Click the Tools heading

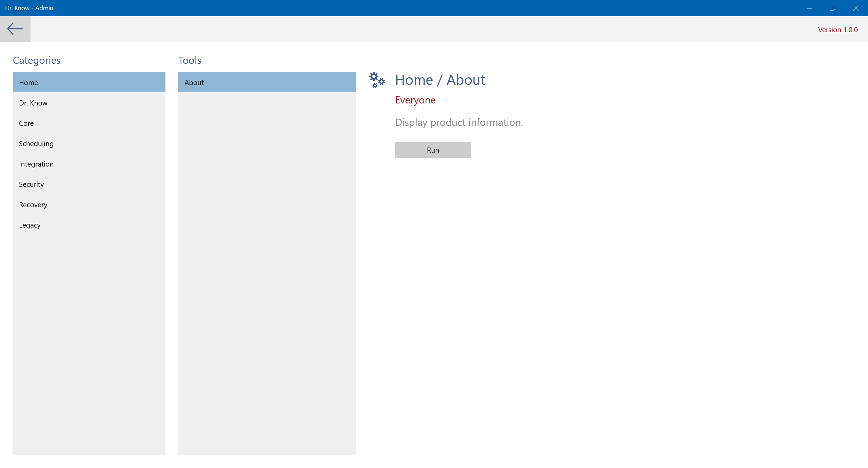[x=190, y=60]
